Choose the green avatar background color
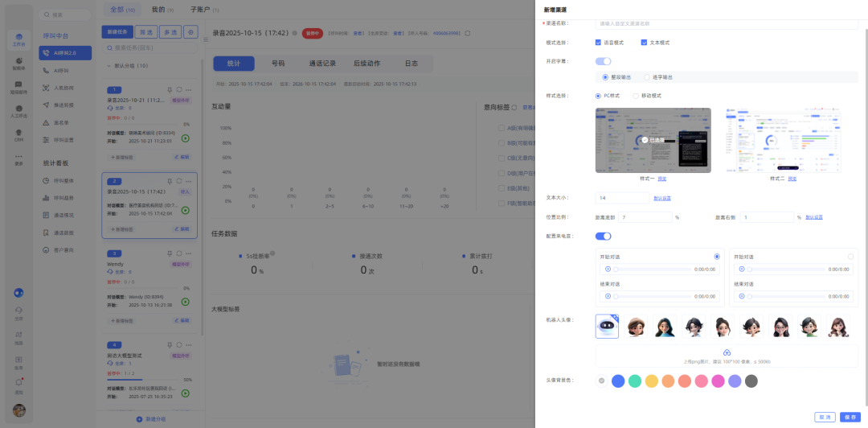Image resolution: width=868 pixels, height=428 pixels. click(635, 381)
